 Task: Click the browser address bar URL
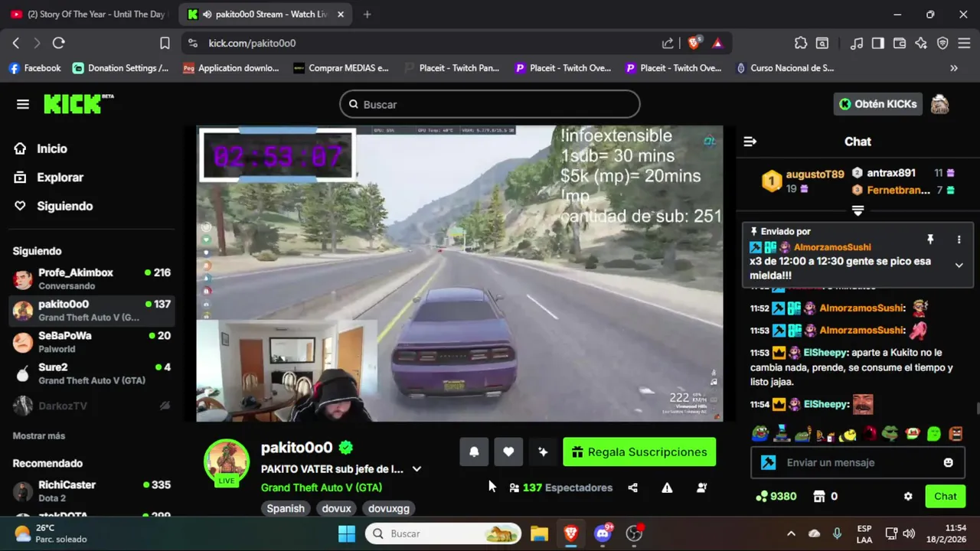252,43
